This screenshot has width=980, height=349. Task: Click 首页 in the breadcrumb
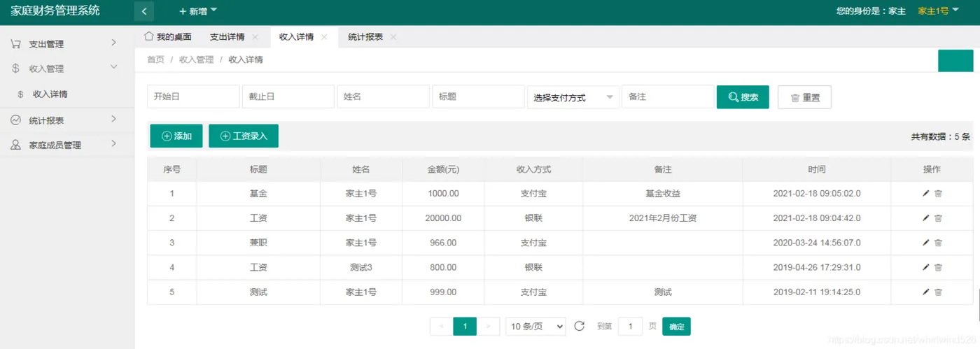click(155, 60)
